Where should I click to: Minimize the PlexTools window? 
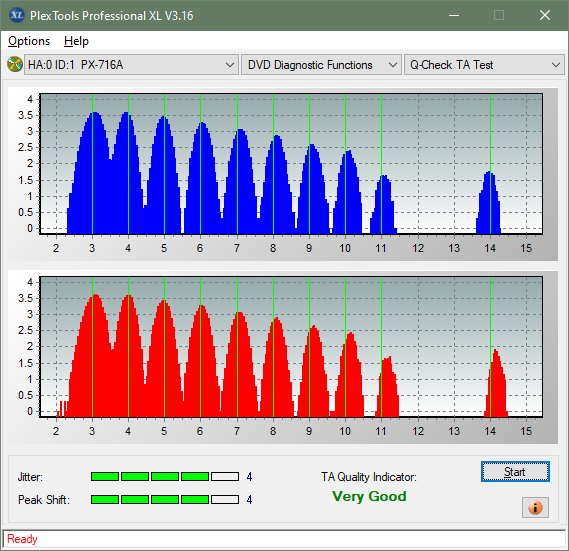tap(454, 16)
